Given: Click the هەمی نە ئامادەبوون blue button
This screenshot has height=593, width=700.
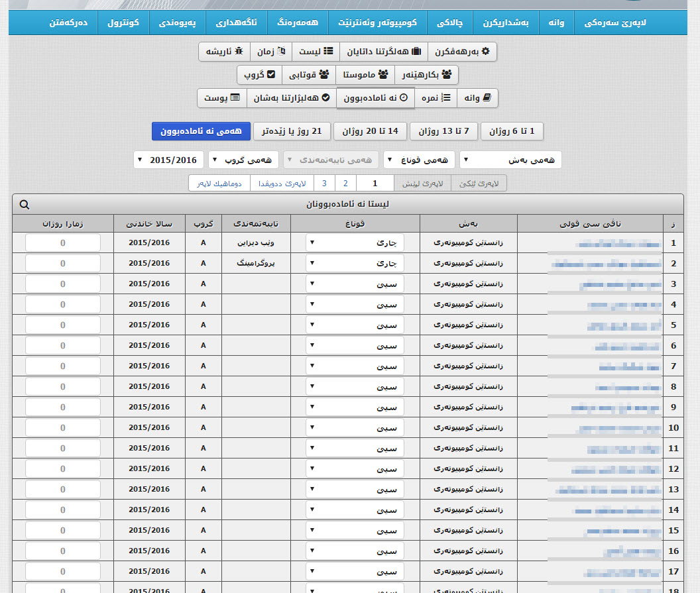Looking at the screenshot, I should coord(201,131).
